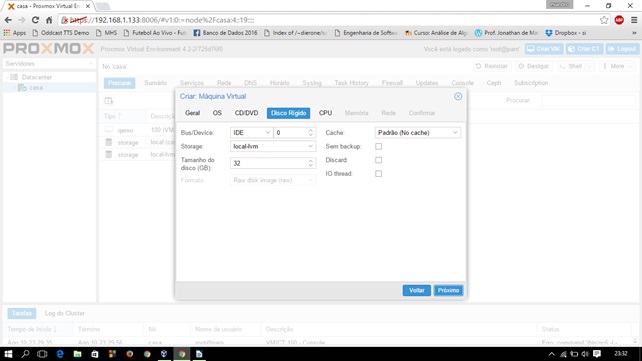Open the Chrome hamburger menu

coord(634,20)
